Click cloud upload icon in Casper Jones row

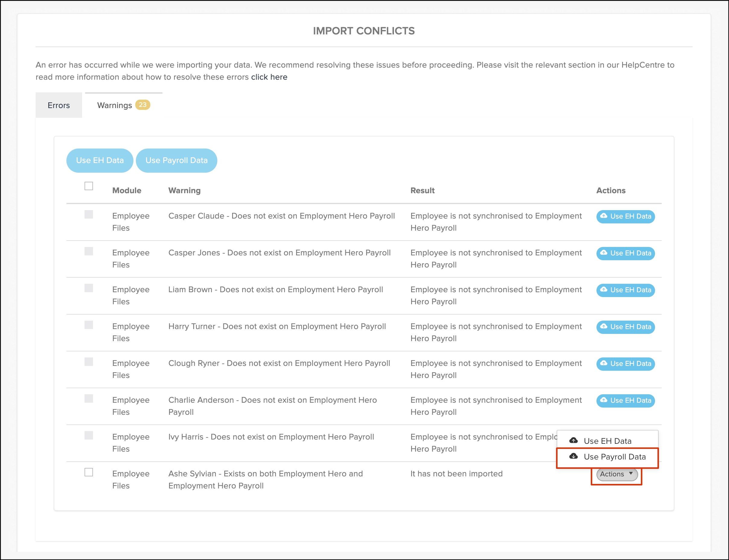click(x=603, y=253)
